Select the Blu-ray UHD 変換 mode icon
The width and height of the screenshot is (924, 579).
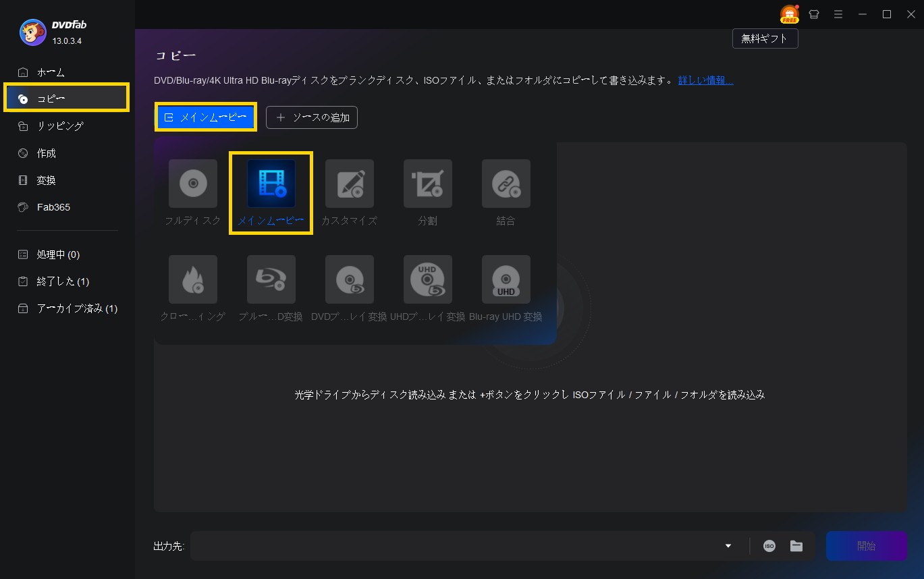506,279
